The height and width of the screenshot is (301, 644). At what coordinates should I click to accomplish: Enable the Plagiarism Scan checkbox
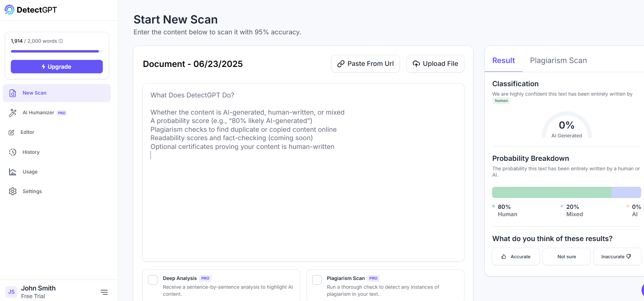tap(317, 280)
